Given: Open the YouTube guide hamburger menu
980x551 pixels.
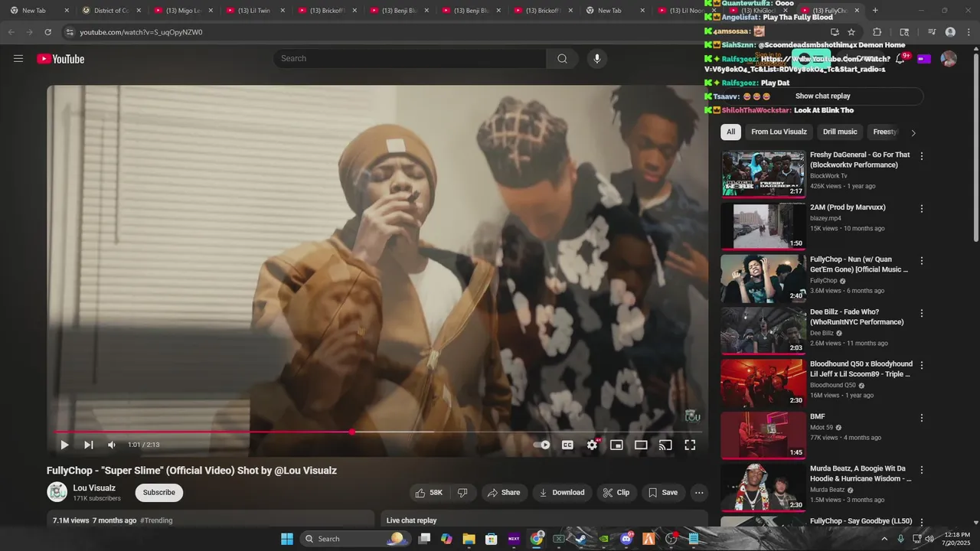Looking at the screenshot, I should 18,59.
